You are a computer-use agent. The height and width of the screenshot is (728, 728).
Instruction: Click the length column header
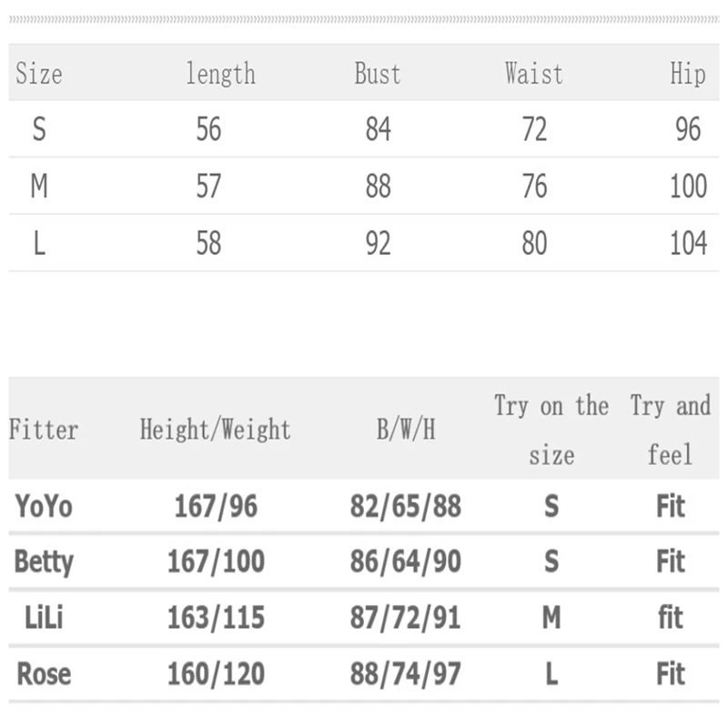pos(220,74)
